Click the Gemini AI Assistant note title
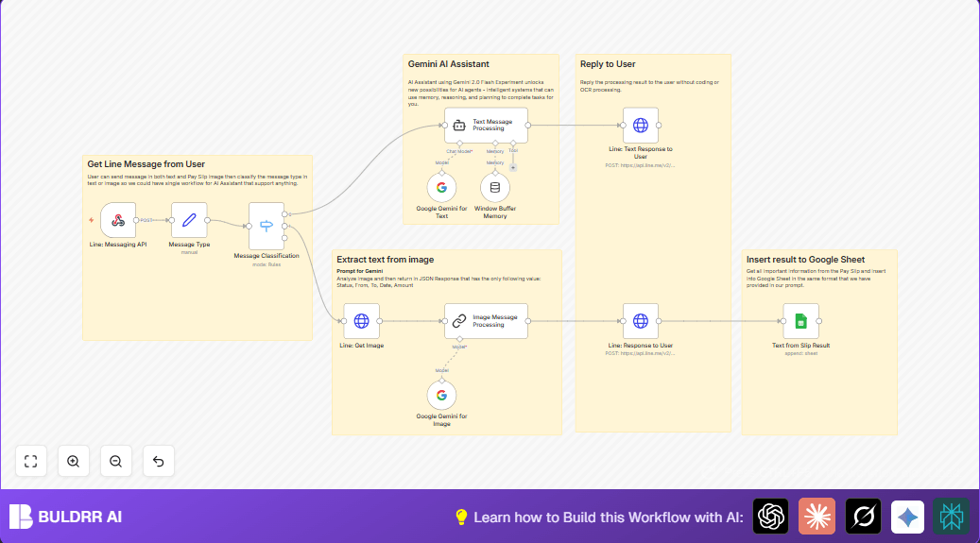The image size is (980, 543). pyautogui.click(x=448, y=63)
